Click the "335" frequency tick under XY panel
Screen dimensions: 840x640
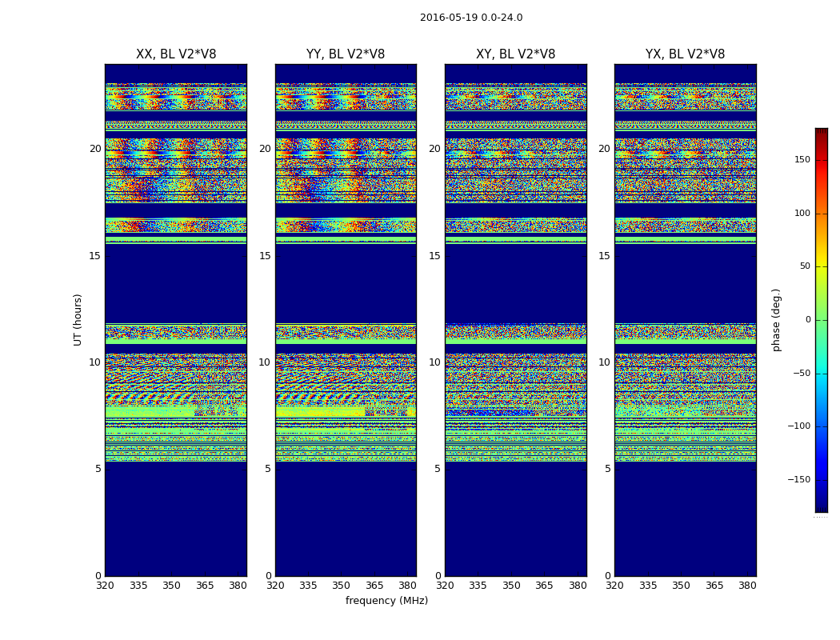coord(478,586)
